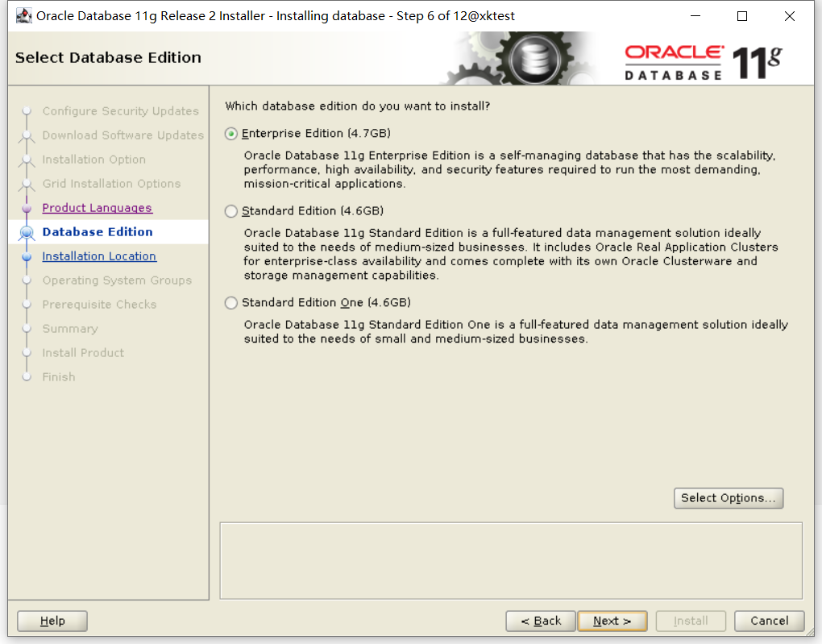
Task: Jump to the Product Languages step
Action: pyautogui.click(x=97, y=208)
